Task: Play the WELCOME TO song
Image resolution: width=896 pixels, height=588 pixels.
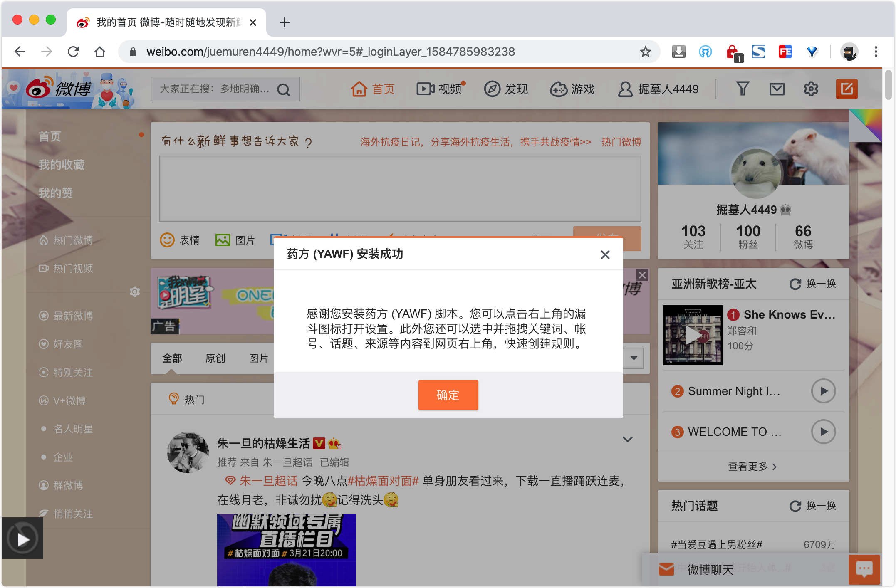Action: click(823, 432)
